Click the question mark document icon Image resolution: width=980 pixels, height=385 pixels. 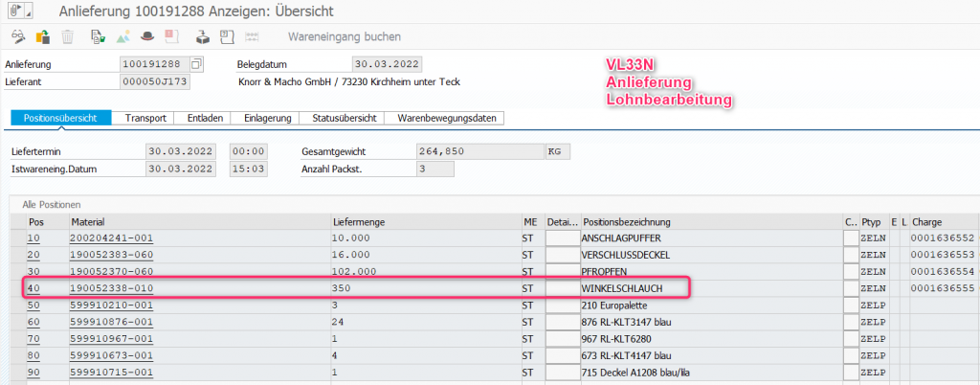pos(227,37)
